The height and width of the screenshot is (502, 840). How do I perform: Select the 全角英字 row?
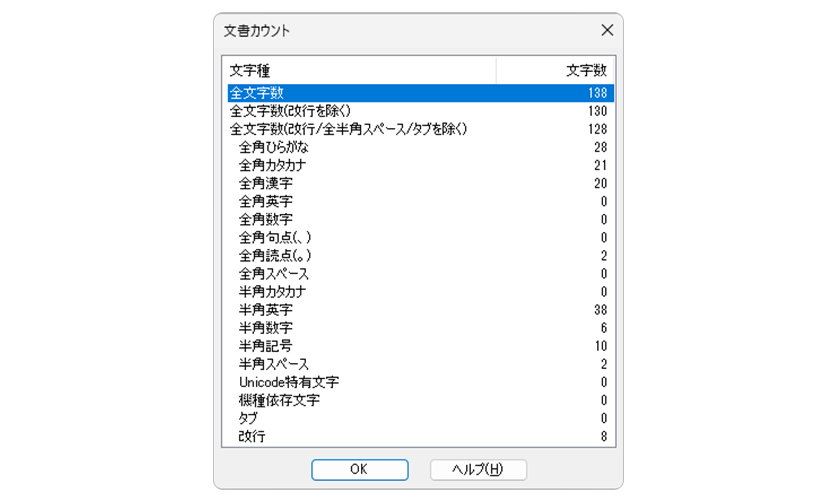tap(421, 201)
